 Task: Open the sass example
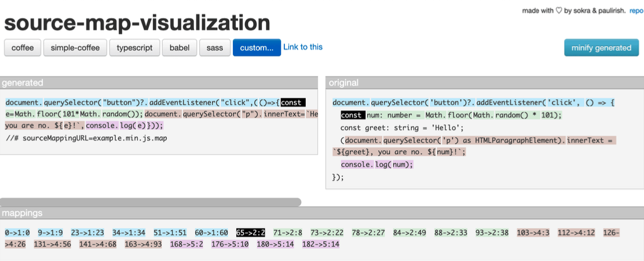(215, 48)
